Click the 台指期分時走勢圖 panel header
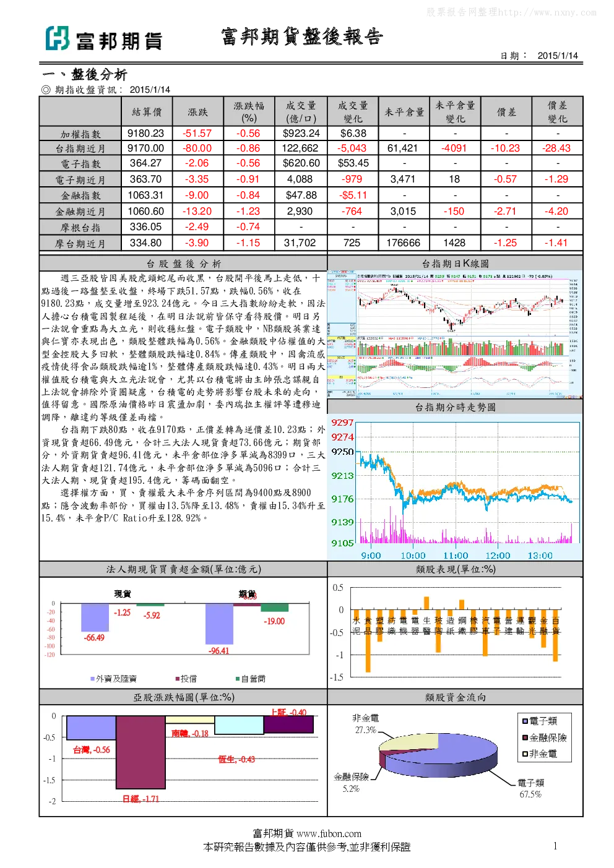 click(455, 407)
